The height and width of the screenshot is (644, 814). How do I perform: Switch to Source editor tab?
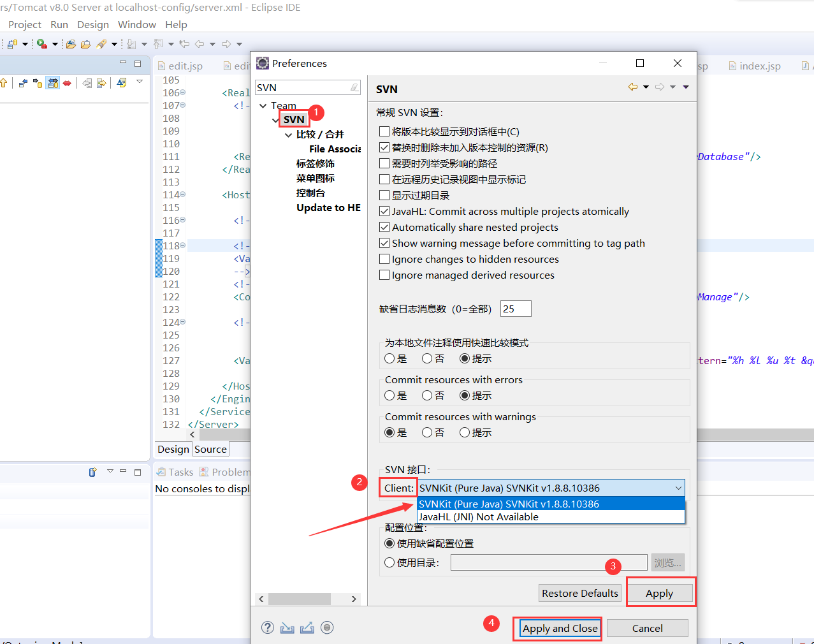[x=210, y=449]
